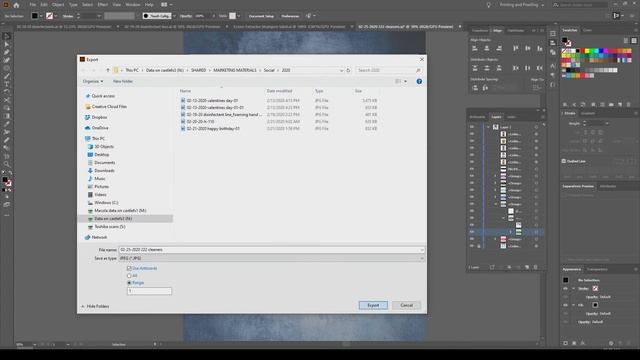Select the Zoom tool in left toolbar
This screenshot has width=640, height=360.
tap(7, 164)
